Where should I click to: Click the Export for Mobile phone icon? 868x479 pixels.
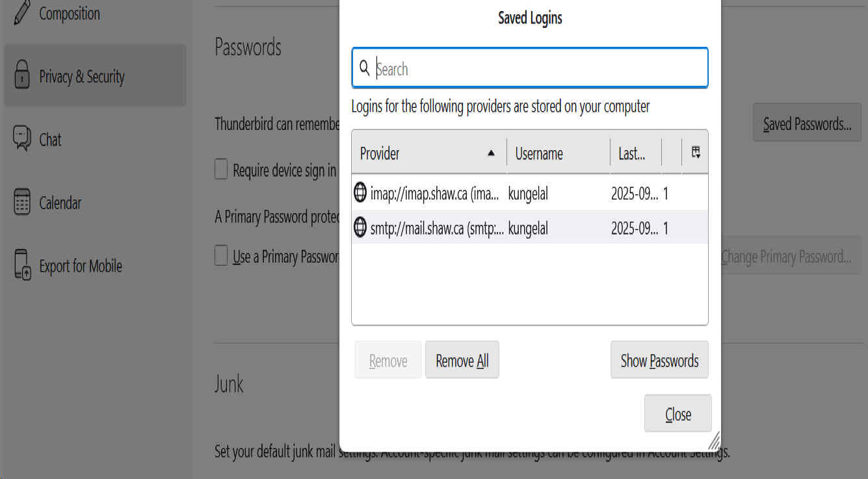[x=22, y=265]
